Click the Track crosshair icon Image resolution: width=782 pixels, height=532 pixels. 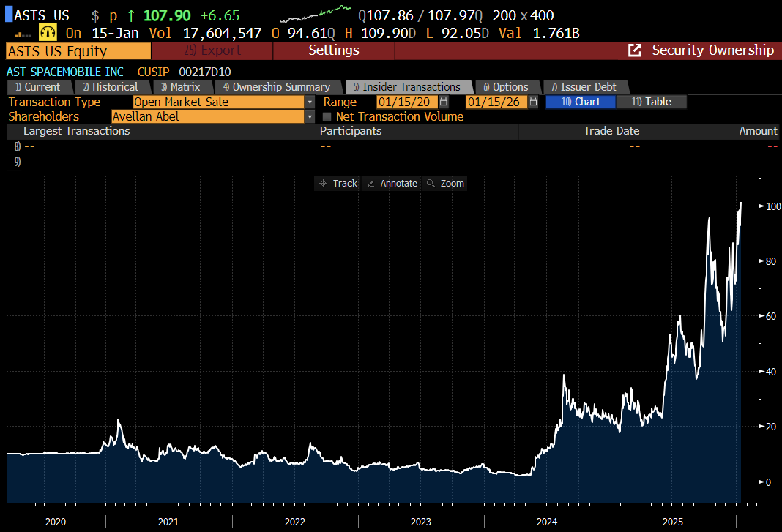coord(323,184)
